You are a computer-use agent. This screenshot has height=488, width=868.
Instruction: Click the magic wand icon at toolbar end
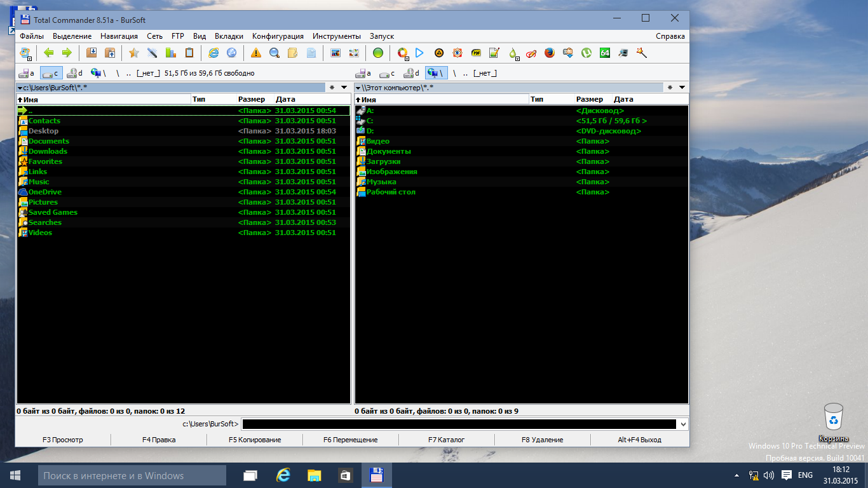642,53
